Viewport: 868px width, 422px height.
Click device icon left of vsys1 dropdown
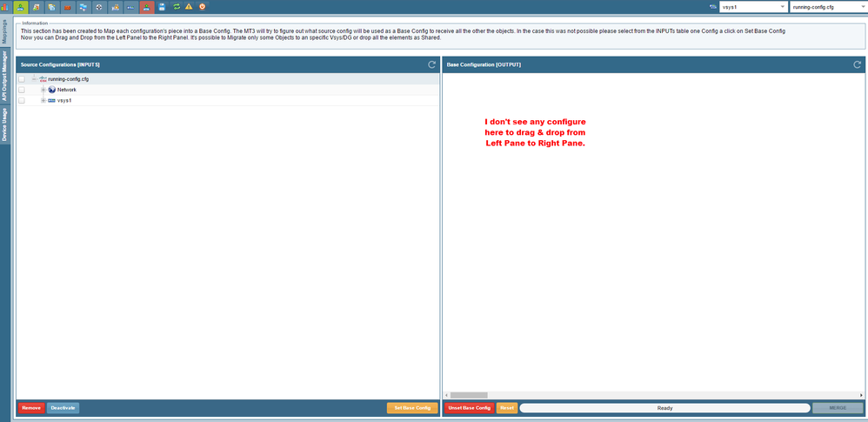tap(712, 7)
